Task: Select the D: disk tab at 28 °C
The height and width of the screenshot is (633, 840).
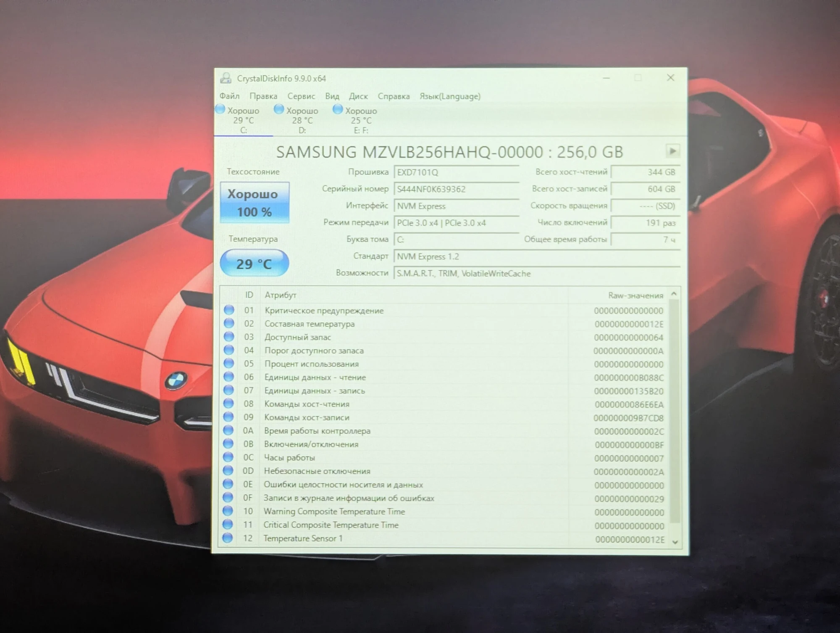Action: pos(302,120)
